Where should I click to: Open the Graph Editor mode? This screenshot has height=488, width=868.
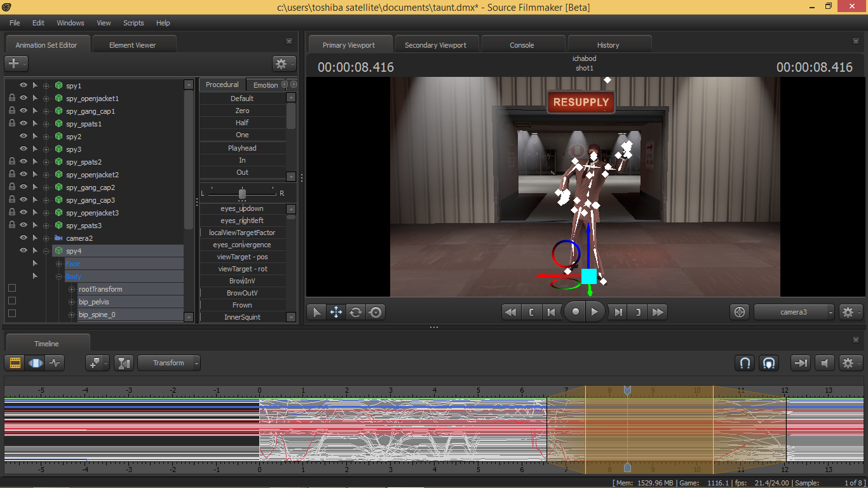point(56,363)
